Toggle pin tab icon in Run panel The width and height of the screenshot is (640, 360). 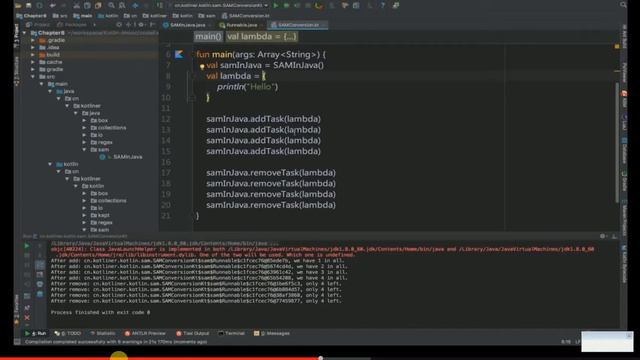[x=27, y=307]
